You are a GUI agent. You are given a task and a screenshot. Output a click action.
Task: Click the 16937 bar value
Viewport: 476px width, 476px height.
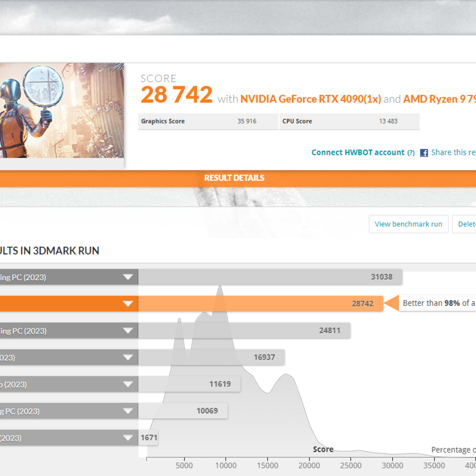point(264,357)
